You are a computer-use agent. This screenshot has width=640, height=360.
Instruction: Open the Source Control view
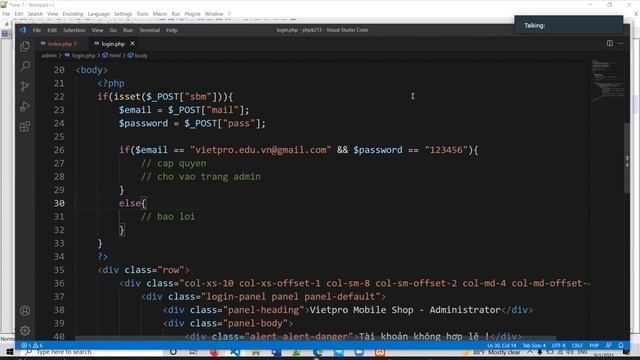point(25,86)
